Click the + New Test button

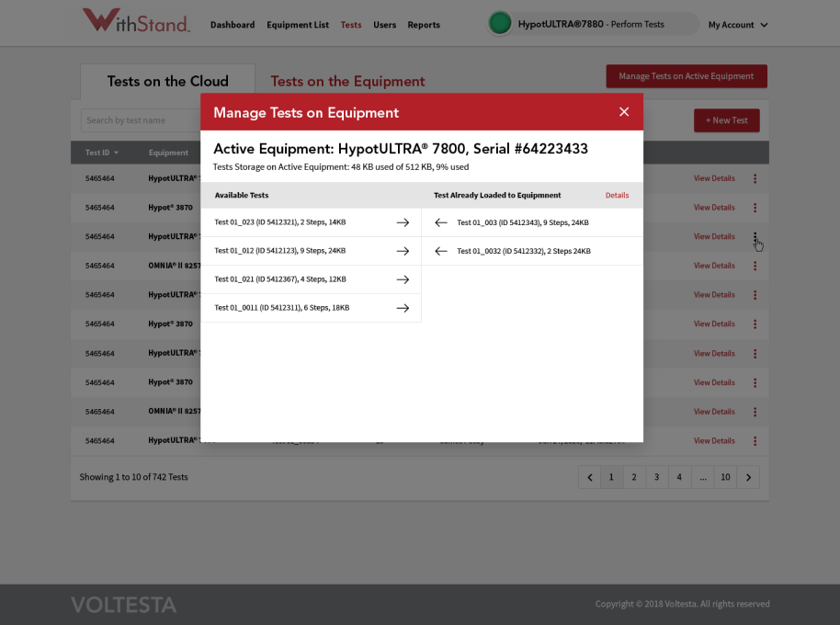tap(726, 120)
